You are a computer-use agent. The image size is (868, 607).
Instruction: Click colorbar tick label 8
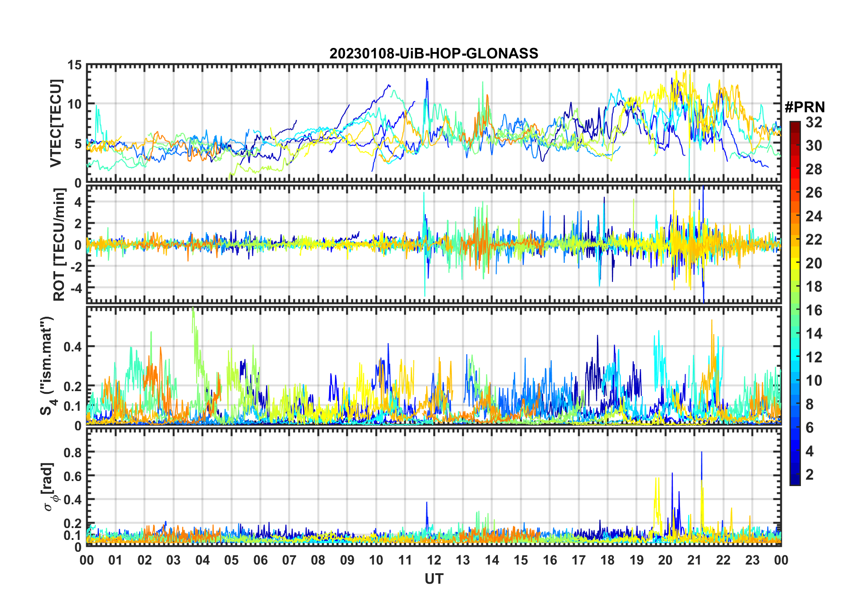[x=809, y=404]
